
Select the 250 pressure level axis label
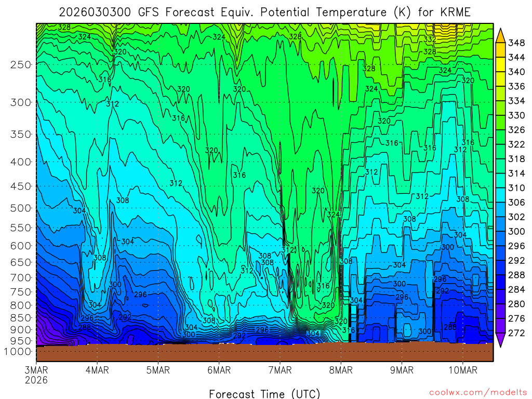point(21,64)
